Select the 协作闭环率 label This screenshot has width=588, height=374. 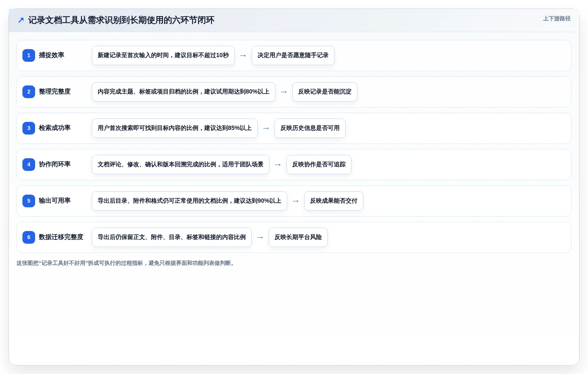[55, 164]
